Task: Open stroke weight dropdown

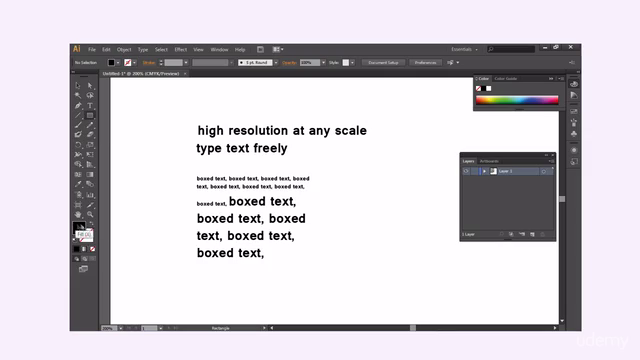Action: click(186, 62)
